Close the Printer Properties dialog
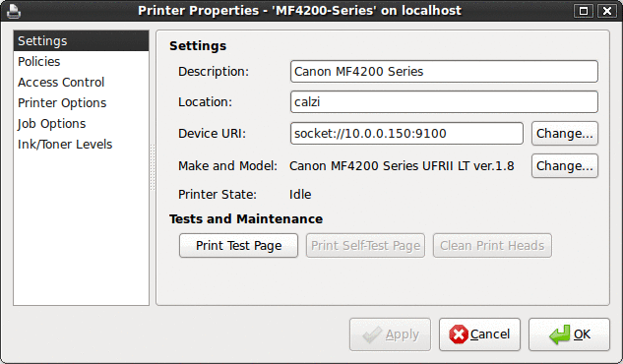Image resolution: width=623 pixels, height=364 pixels. pos(607,11)
